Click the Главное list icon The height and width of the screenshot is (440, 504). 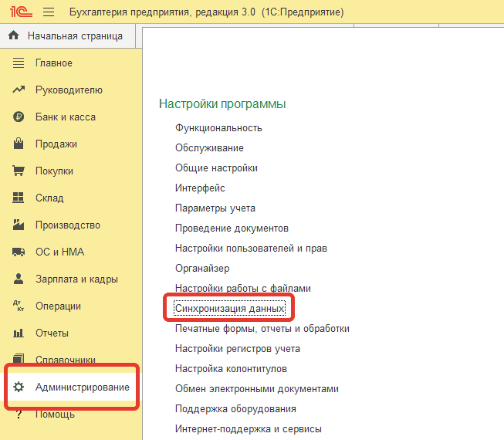[19, 63]
